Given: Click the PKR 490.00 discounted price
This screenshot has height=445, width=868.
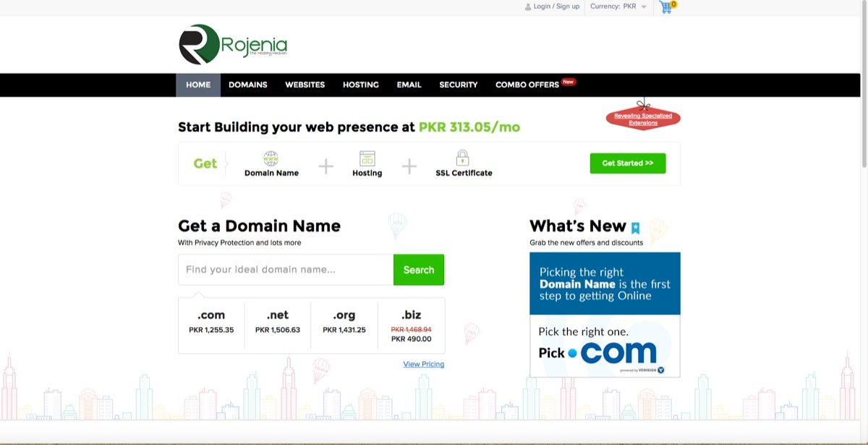Looking at the screenshot, I should click(411, 339).
